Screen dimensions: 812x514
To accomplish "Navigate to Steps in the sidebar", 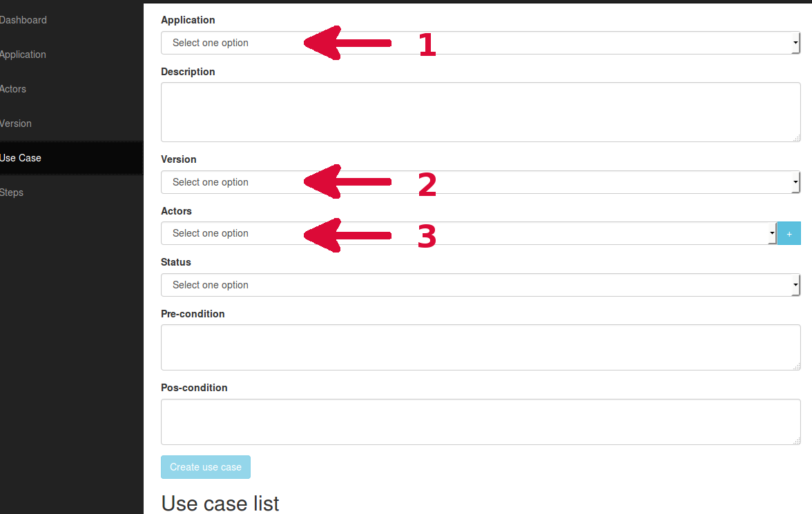I will 11,192.
